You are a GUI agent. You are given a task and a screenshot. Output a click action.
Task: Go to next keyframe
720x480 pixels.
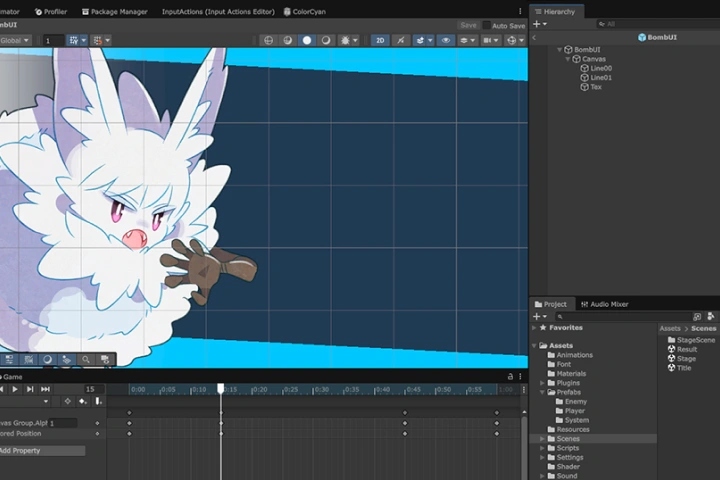30,389
